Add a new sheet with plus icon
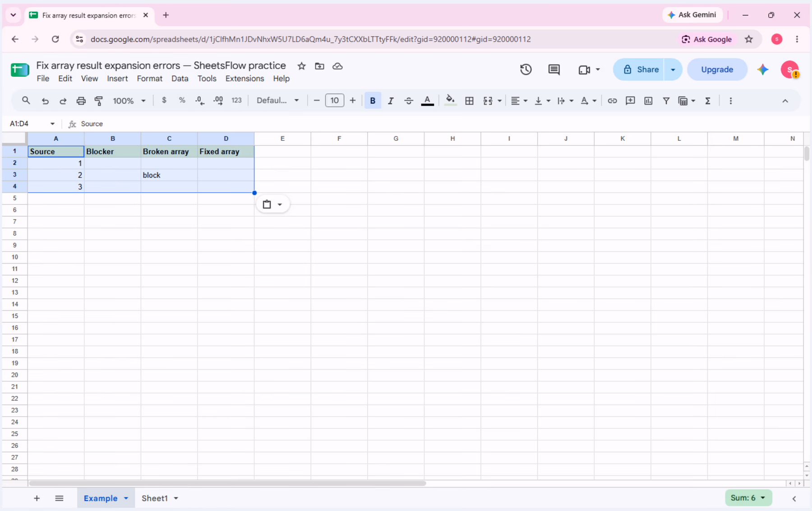Image resolution: width=812 pixels, height=511 pixels. click(x=37, y=498)
